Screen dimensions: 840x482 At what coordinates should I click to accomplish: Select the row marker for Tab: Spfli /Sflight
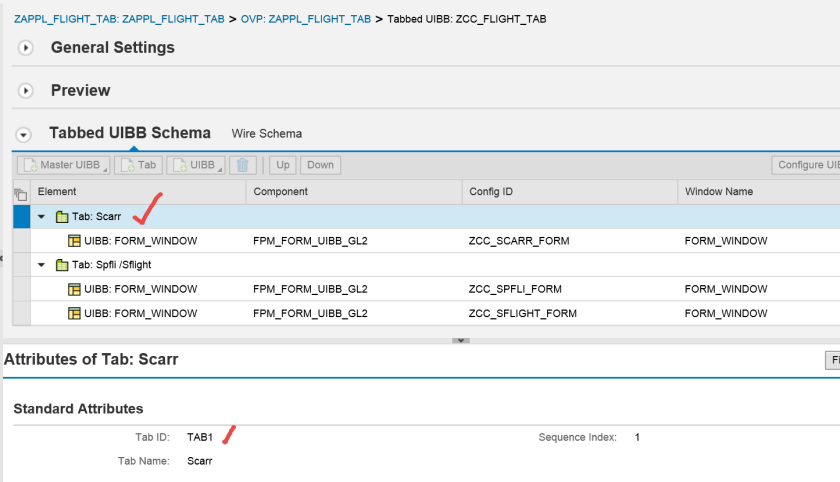pos(21,265)
